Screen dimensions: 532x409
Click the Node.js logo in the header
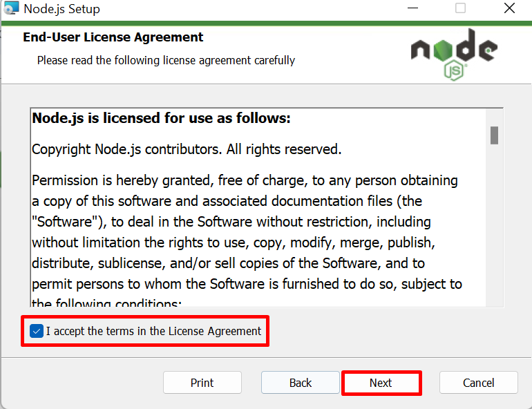click(454, 55)
